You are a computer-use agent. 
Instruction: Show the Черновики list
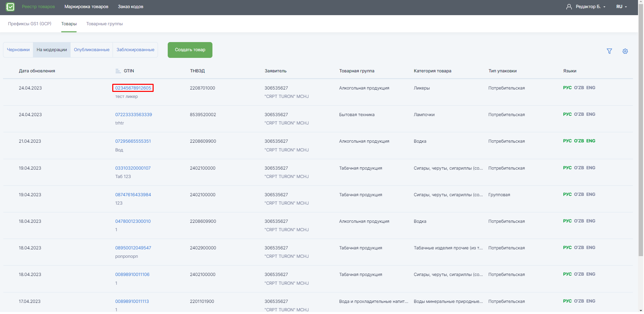[18, 50]
